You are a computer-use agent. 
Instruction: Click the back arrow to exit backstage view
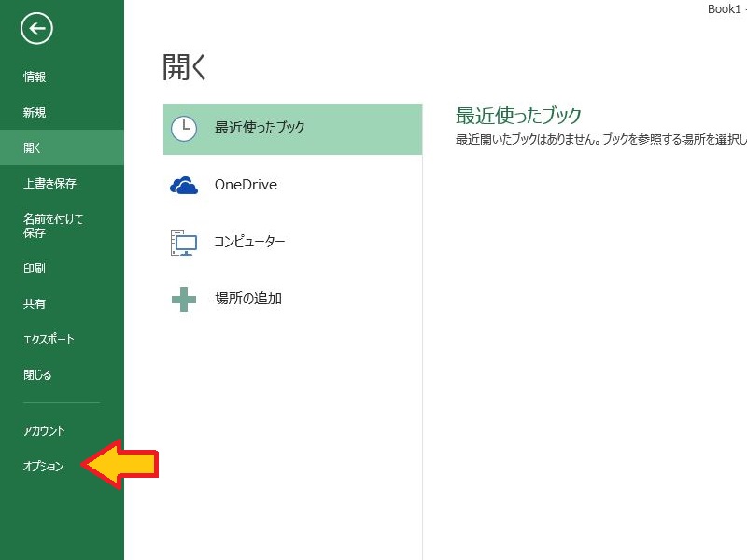click(x=36, y=30)
